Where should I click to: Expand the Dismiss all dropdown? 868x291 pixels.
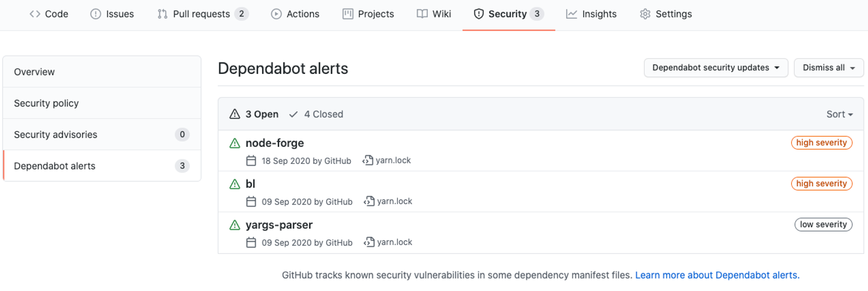828,68
